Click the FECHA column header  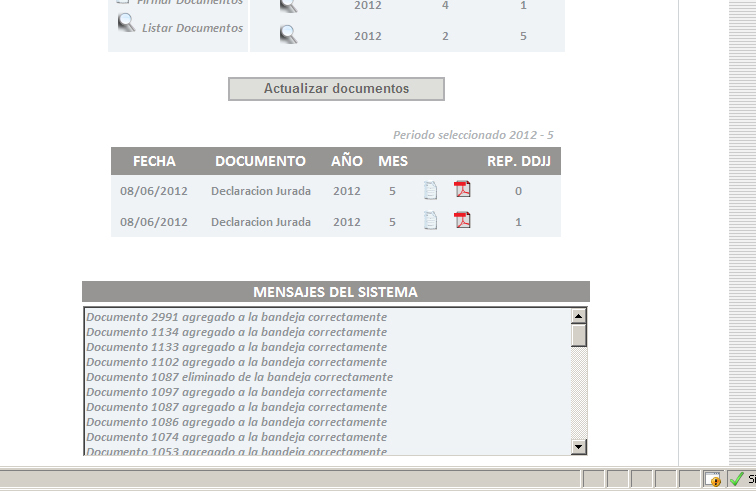click(154, 161)
